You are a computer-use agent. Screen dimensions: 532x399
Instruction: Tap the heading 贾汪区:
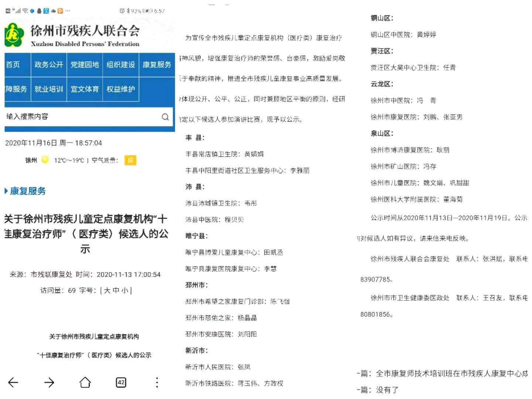[382, 51]
